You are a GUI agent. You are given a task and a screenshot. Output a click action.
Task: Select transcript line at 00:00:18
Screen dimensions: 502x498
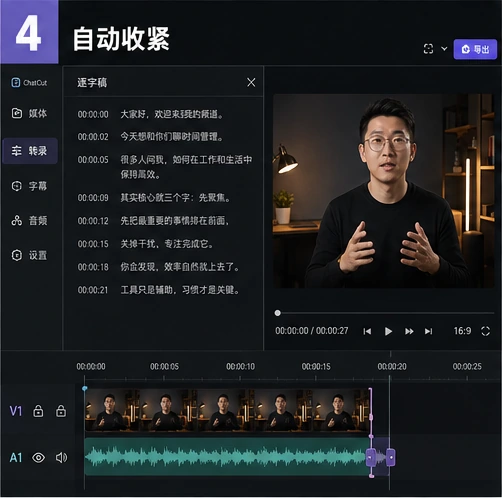coord(158,267)
